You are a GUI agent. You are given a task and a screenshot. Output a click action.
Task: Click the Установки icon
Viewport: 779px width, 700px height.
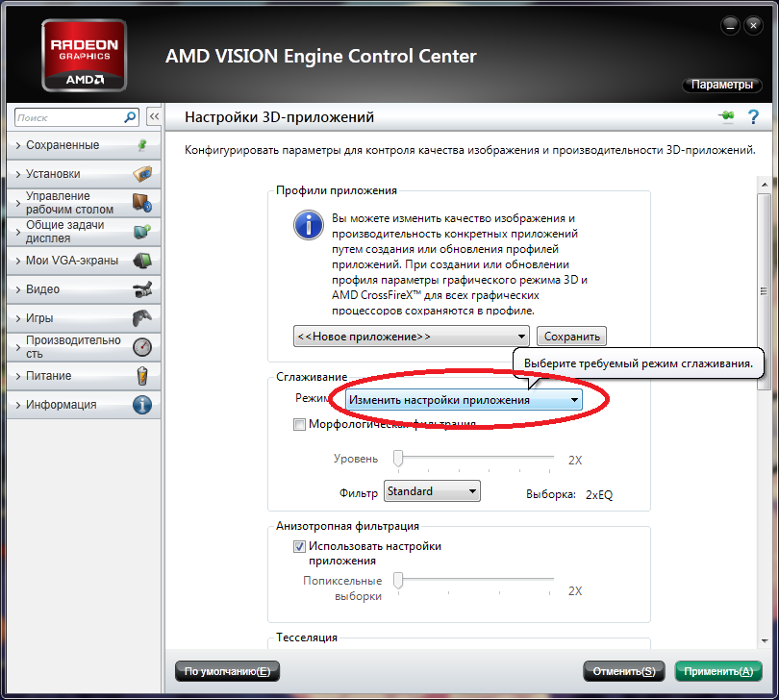(x=142, y=174)
